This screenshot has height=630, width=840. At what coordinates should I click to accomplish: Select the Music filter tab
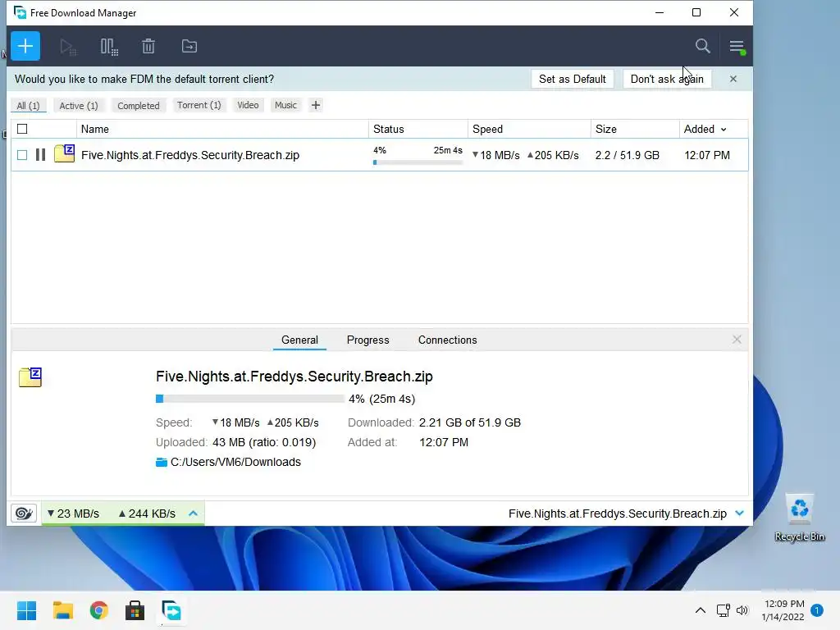(285, 105)
